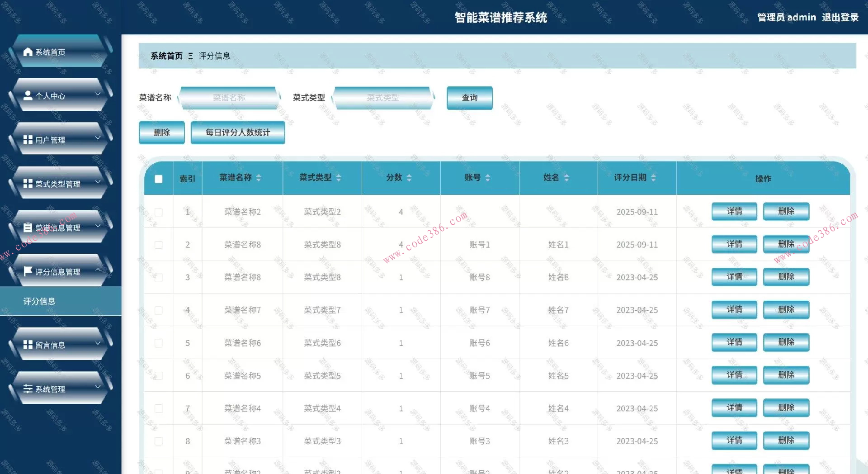This screenshot has height=474, width=868.
Task: Check the checkbox for row 1
Action: click(x=158, y=212)
